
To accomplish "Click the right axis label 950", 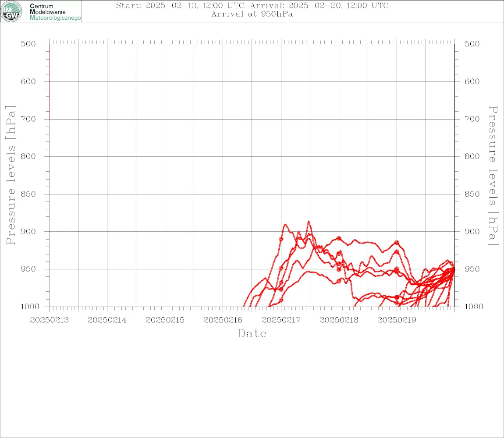I will pyautogui.click(x=472, y=269).
